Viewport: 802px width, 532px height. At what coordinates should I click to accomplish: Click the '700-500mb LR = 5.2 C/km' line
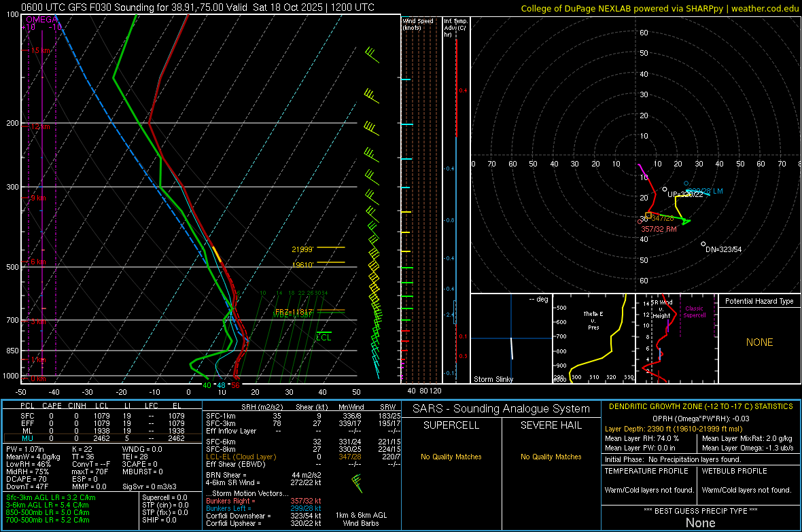(48, 520)
